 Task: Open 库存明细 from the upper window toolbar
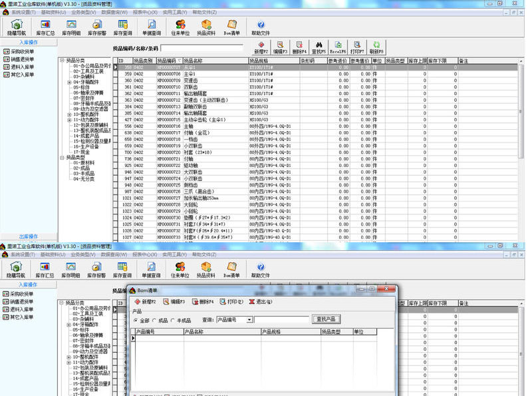pyautogui.click(x=71, y=27)
